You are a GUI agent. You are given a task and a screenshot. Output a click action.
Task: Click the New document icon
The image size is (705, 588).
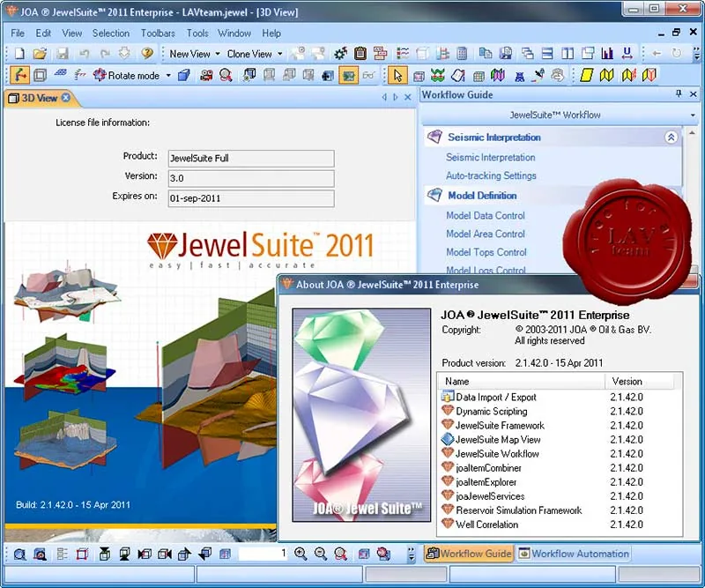[19, 54]
